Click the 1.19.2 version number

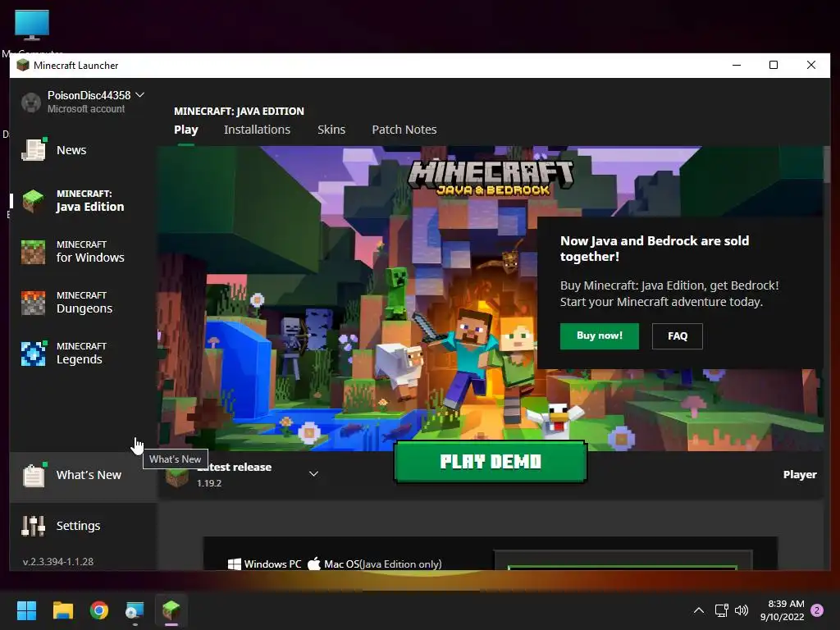209,483
